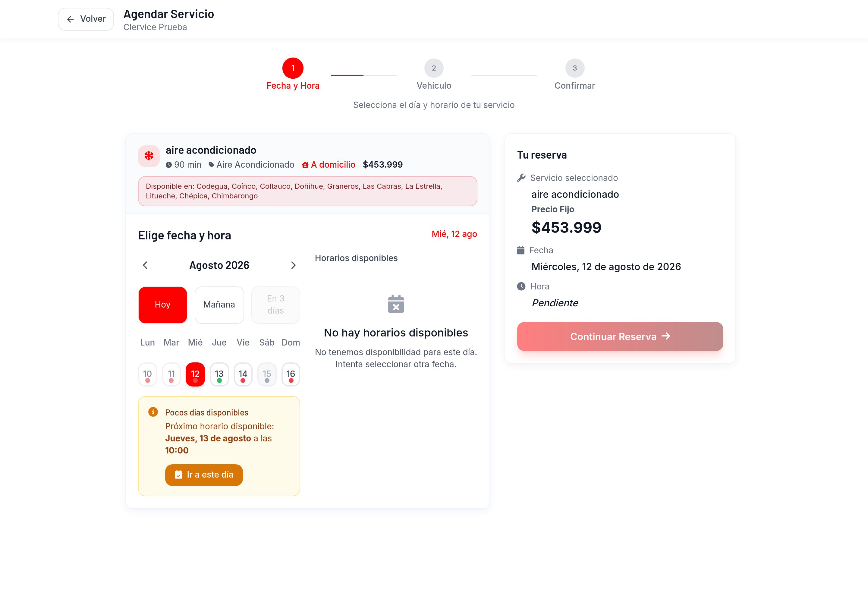Viewport: 868px width, 603px height.
Task: Select the En 3 días option
Action: (276, 305)
